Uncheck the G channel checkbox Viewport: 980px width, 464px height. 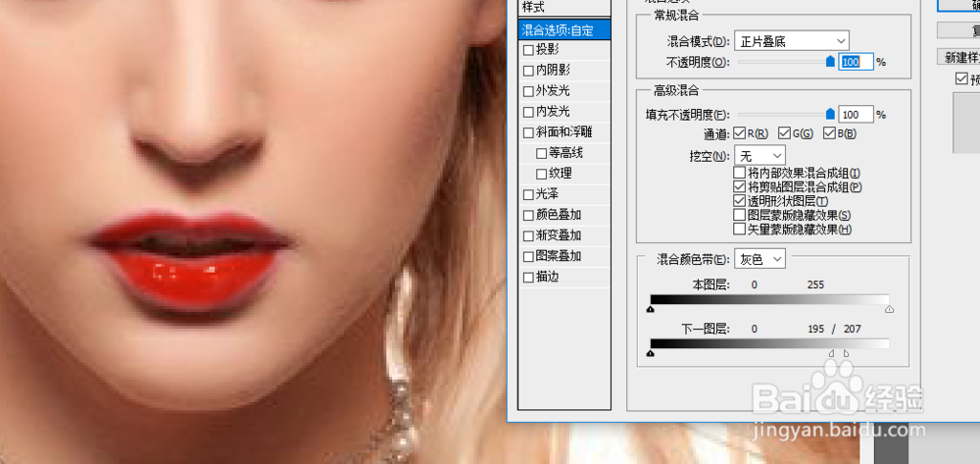pyautogui.click(x=784, y=133)
